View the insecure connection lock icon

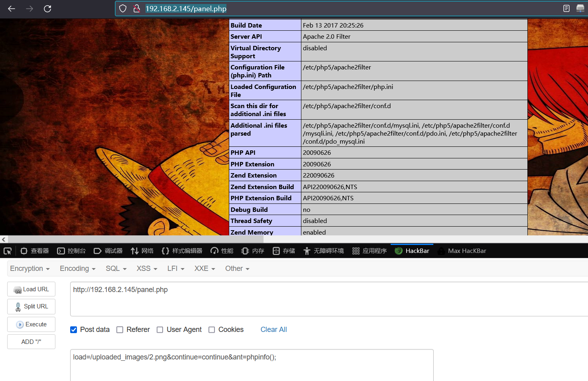point(137,8)
